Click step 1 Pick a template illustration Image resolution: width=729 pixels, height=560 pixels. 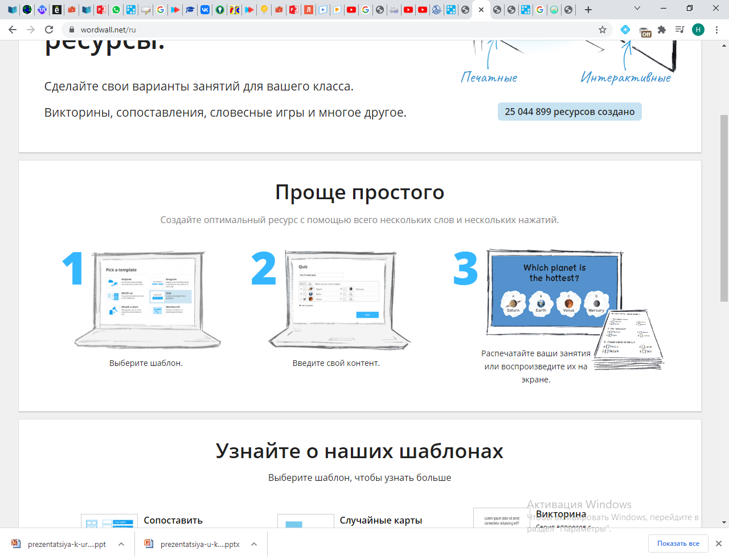147,299
